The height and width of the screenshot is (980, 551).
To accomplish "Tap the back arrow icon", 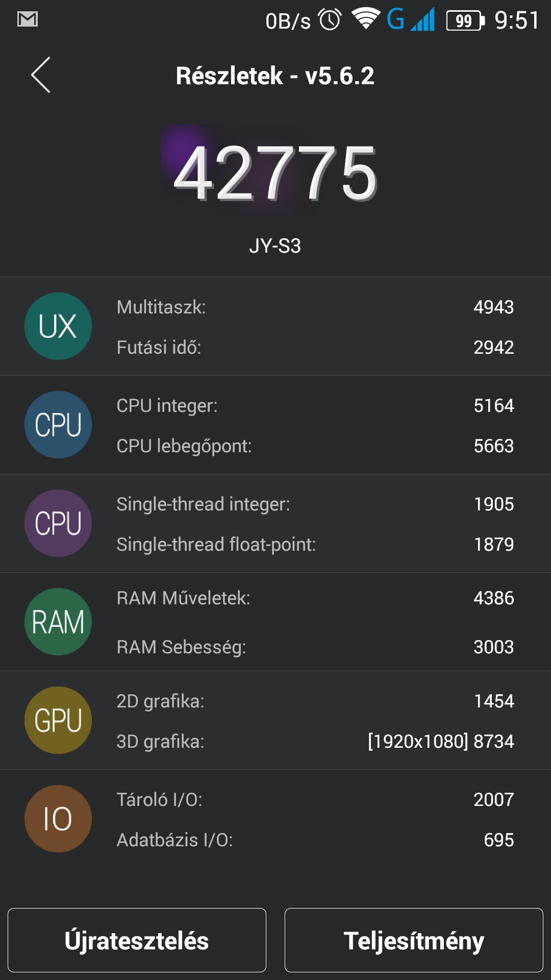I will 41,75.
